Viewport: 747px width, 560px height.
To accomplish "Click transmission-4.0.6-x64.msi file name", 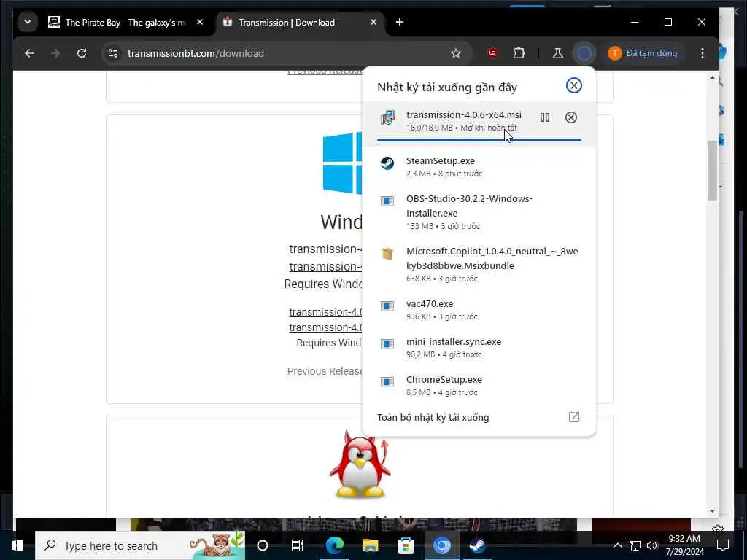I will coord(463,114).
